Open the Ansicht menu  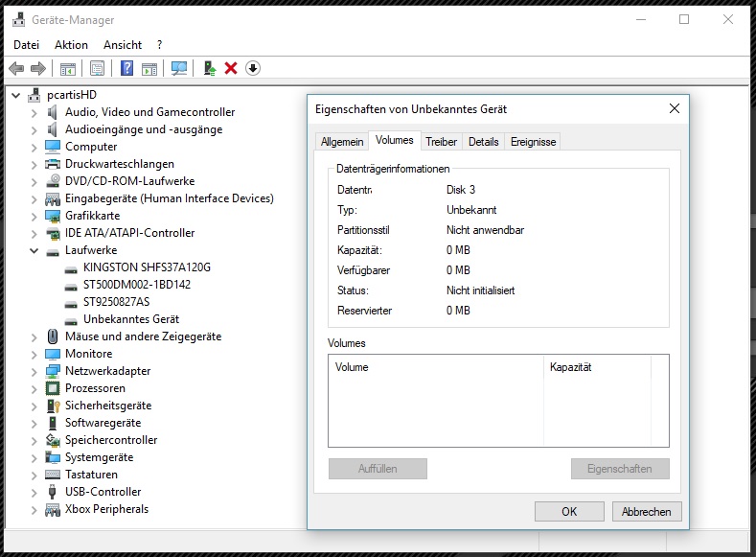[x=123, y=45]
